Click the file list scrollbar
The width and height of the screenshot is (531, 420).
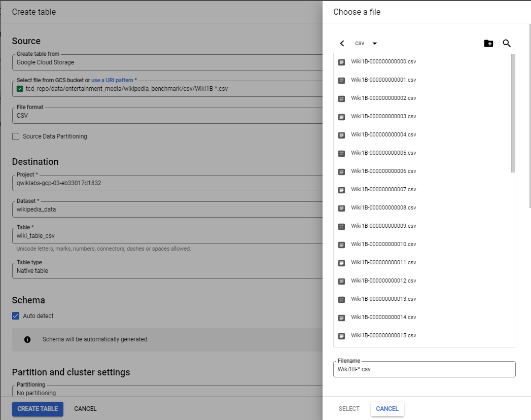click(513, 112)
